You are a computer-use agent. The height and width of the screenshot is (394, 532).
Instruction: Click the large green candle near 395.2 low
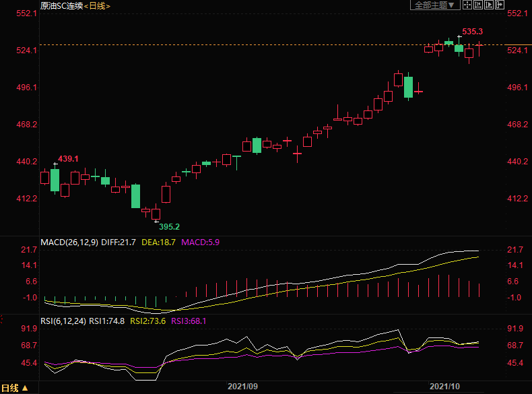point(135,196)
